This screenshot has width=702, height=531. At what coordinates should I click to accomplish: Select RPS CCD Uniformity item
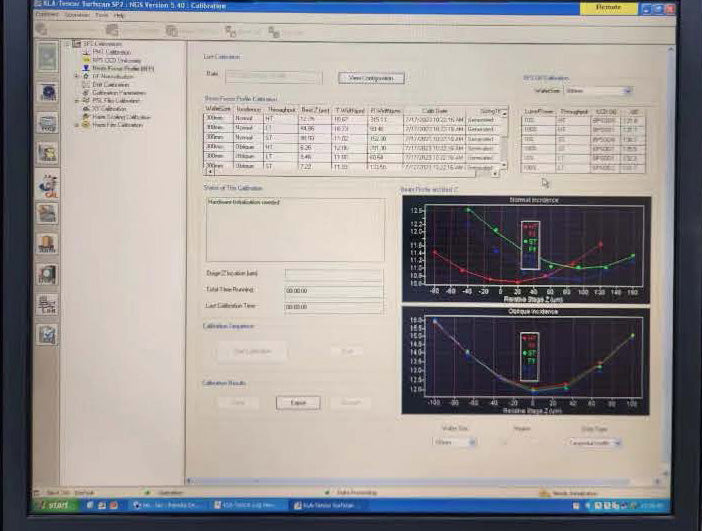(117, 60)
